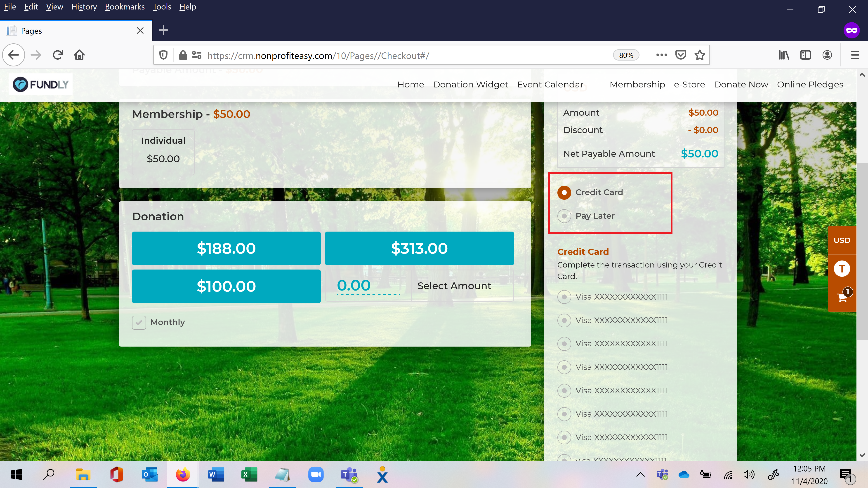
Task: Go back to the previous page
Action: click(14, 55)
